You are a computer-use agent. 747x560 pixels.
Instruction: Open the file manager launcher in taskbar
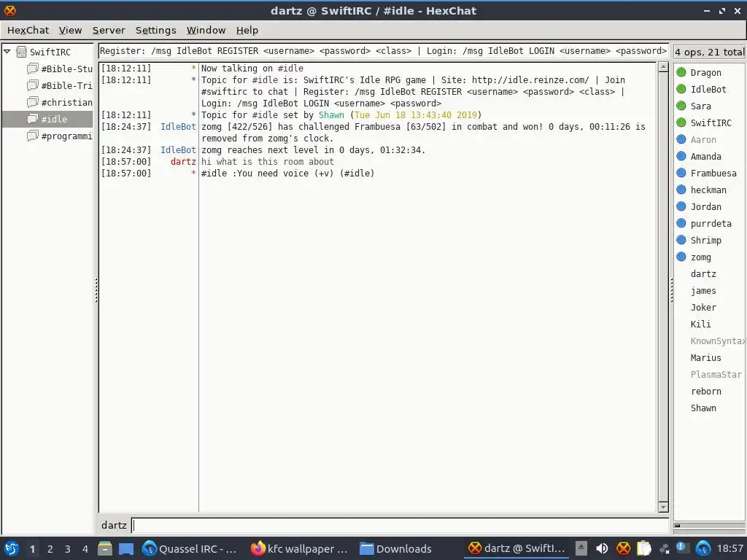(x=105, y=548)
